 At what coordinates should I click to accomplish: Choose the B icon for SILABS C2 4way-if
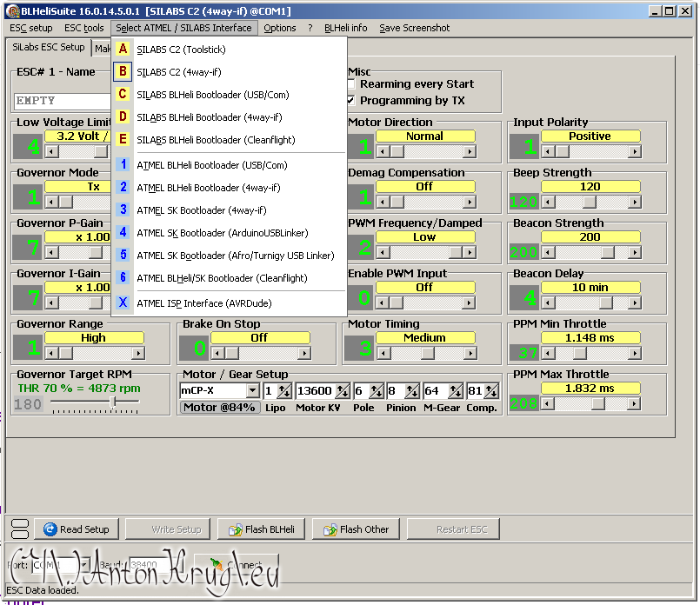tap(123, 71)
